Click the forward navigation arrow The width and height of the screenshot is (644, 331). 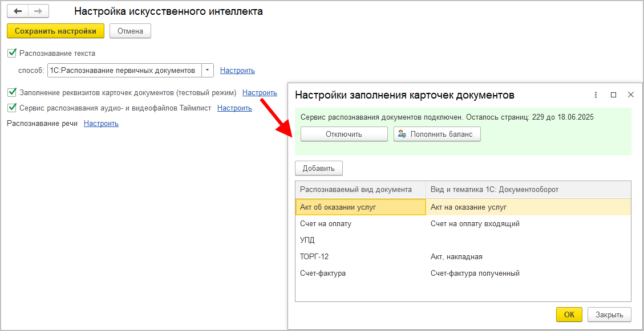click(38, 11)
